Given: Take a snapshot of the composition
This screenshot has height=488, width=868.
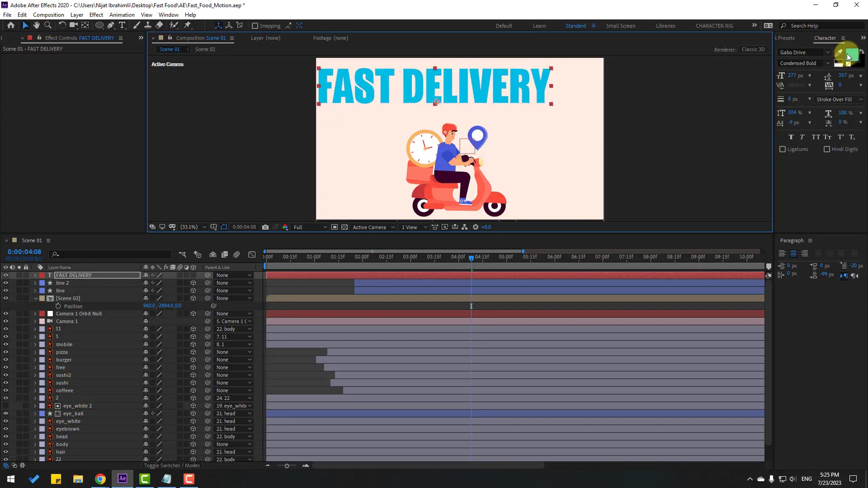Looking at the screenshot, I should [265, 227].
